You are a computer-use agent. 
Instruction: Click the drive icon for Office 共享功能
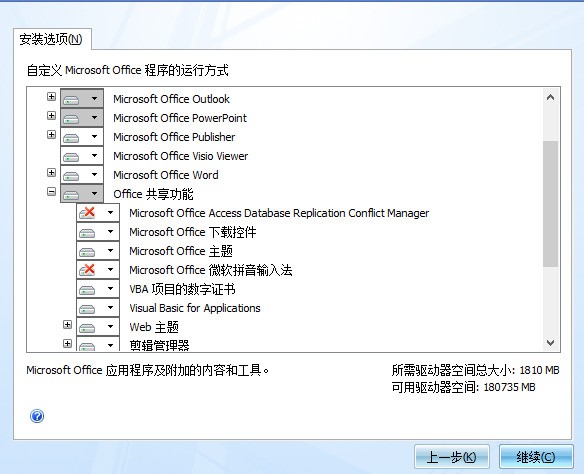point(71,195)
